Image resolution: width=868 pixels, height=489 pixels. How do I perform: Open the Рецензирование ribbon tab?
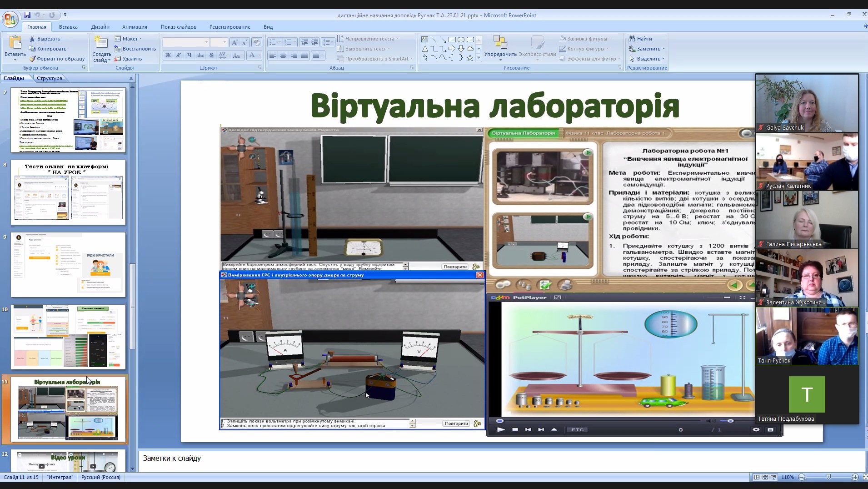(230, 27)
